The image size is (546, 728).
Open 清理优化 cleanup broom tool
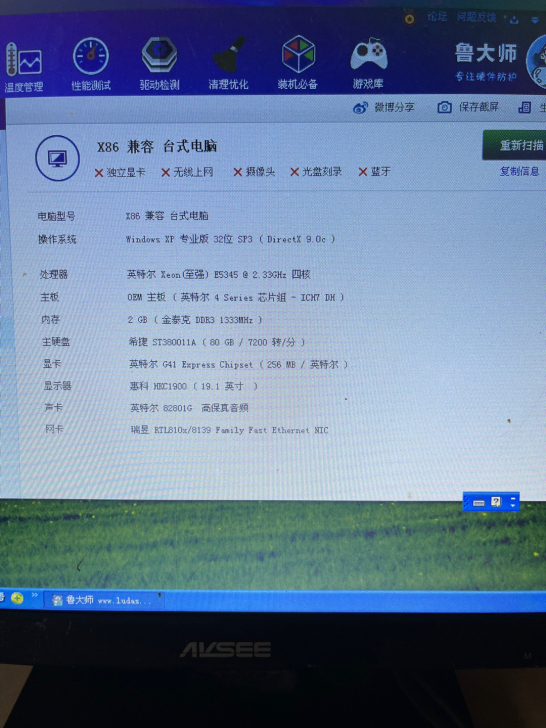[x=228, y=64]
